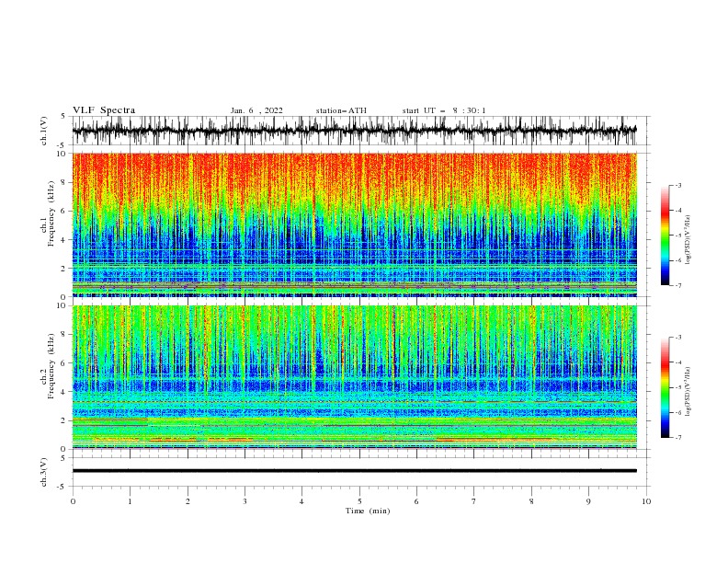The image size is (728, 563).
Task: Click the "VLF Spectra" title text
Action: coord(104,110)
